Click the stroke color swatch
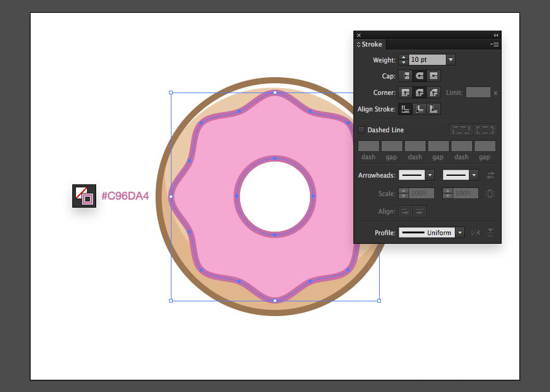The width and height of the screenshot is (550, 392). click(88, 199)
